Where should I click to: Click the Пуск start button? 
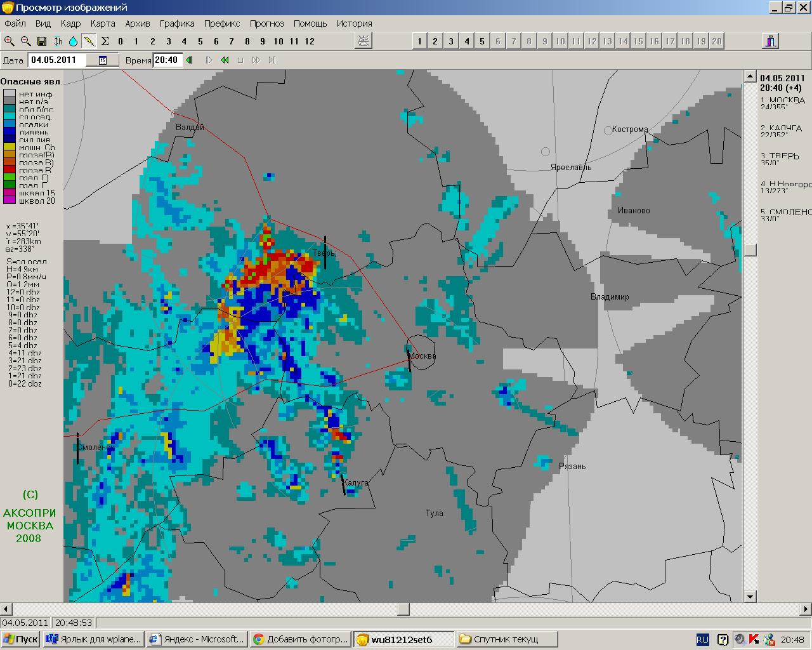pyautogui.click(x=20, y=639)
